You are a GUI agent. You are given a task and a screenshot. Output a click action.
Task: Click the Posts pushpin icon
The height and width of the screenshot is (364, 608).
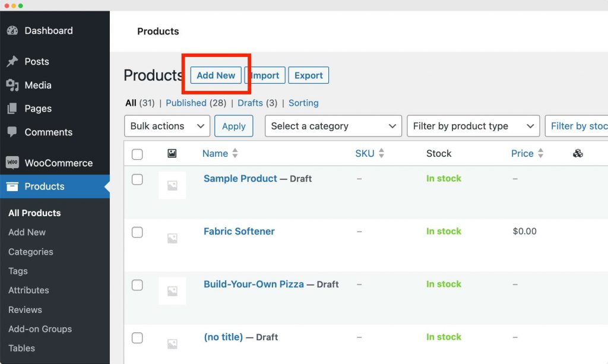click(x=12, y=61)
